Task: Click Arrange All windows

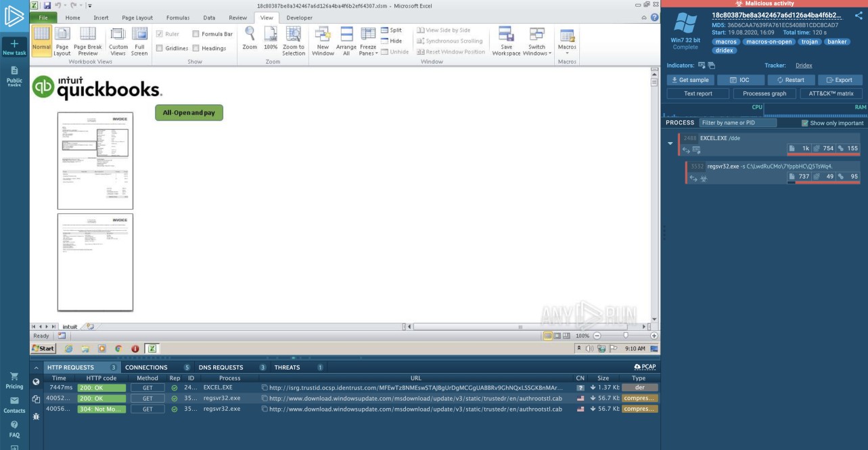Action: (346, 41)
